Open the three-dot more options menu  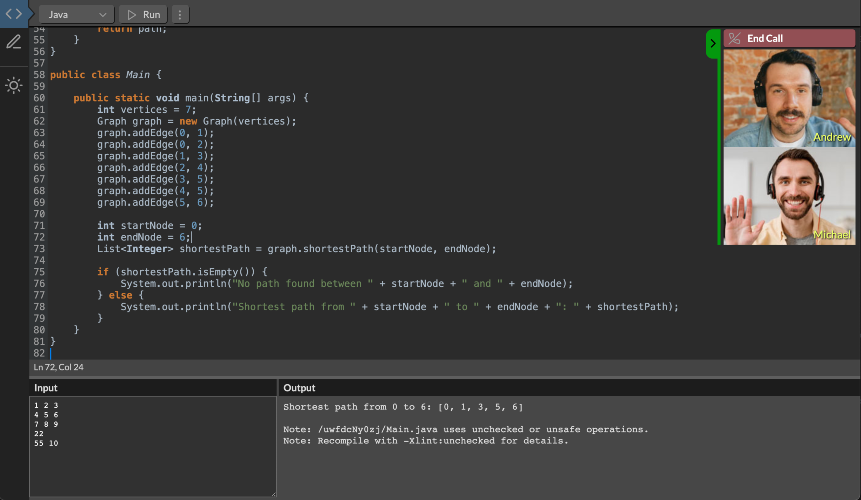pyautogui.click(x=180, y=14)
